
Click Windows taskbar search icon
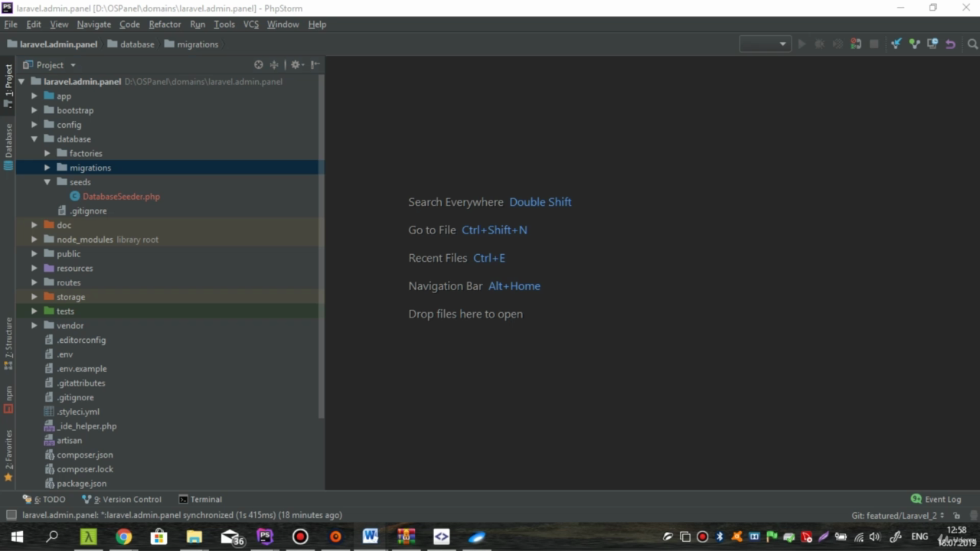point(52,536)
